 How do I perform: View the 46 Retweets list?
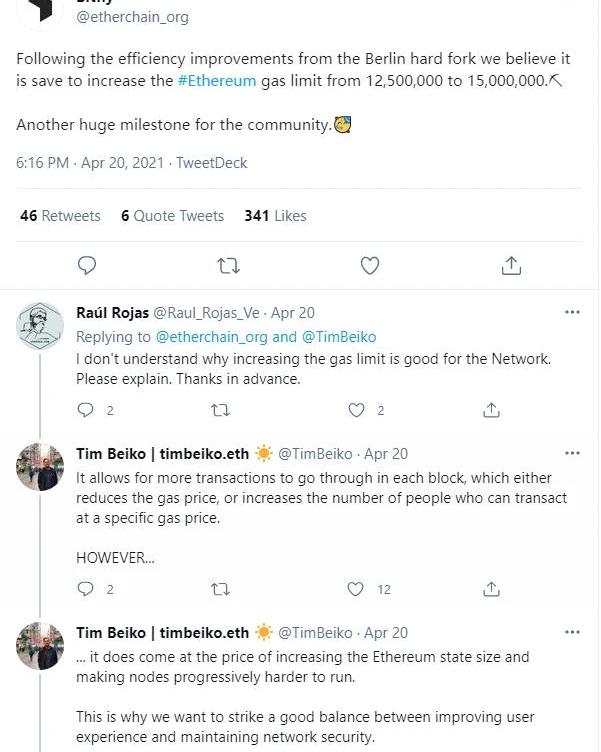60,216
